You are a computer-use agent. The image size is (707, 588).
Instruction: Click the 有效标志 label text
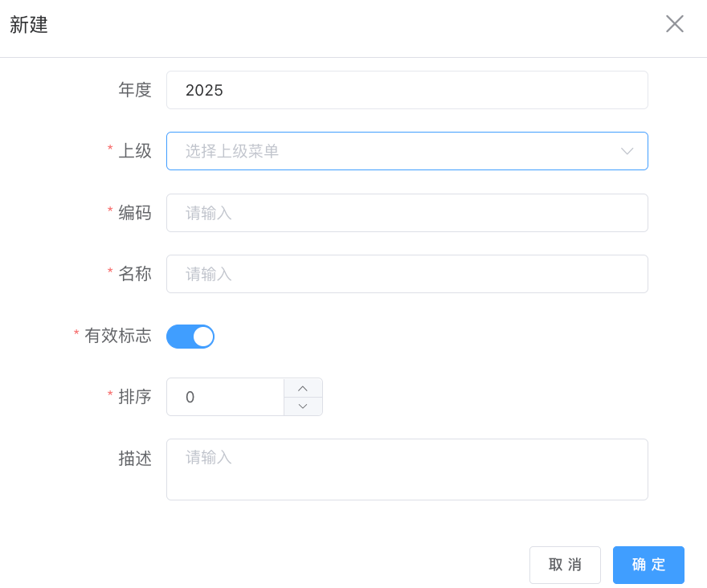[x=118, y=337]
